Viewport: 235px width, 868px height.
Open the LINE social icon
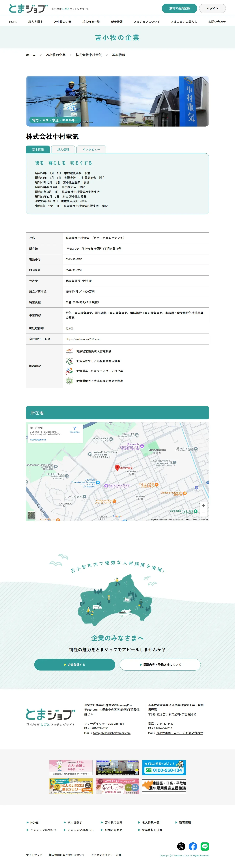[205, 846]
